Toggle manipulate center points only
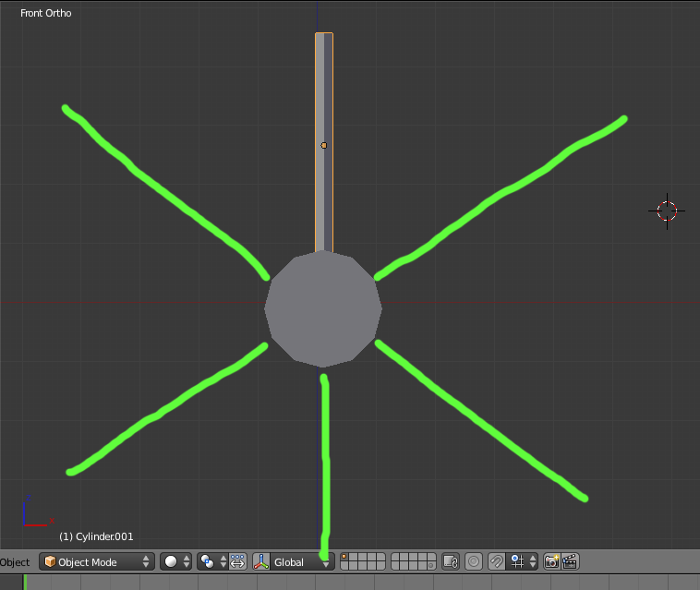Image resolution: width=700 pixels, height=590 pixels. tap(237, 561)
